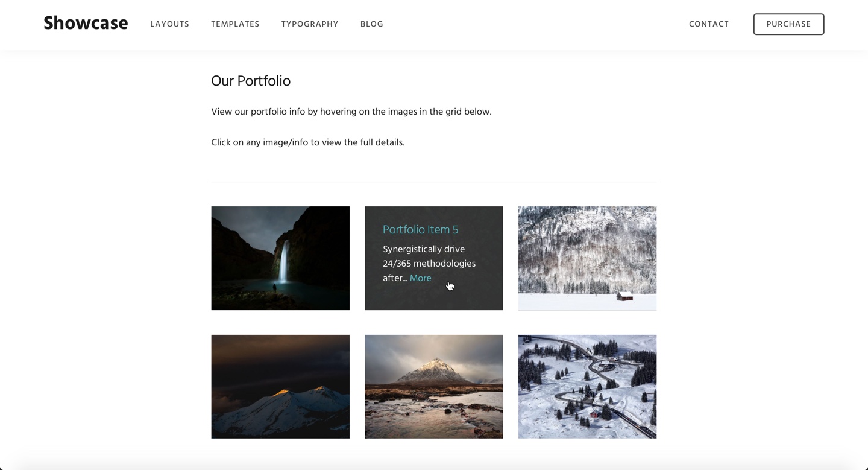This screenshot has height=470, width=868.
Task: Open the Blog page
Action: point(372,24)
